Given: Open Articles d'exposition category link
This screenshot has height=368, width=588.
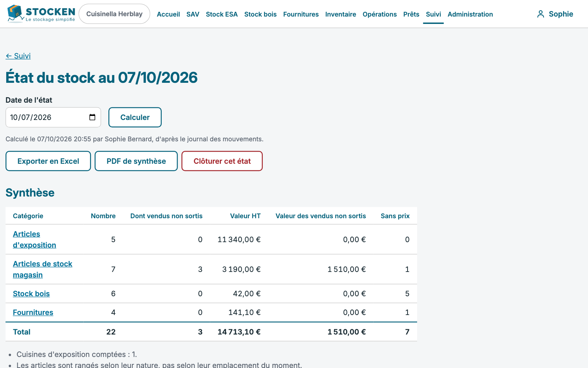Looking at the screenshot, I should coord(35,240).
